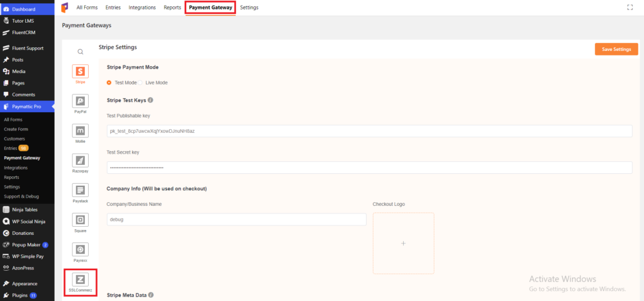Click the Test Publishable key field
644x301 pixels.
pyautogui.click(x=369, y=131)
